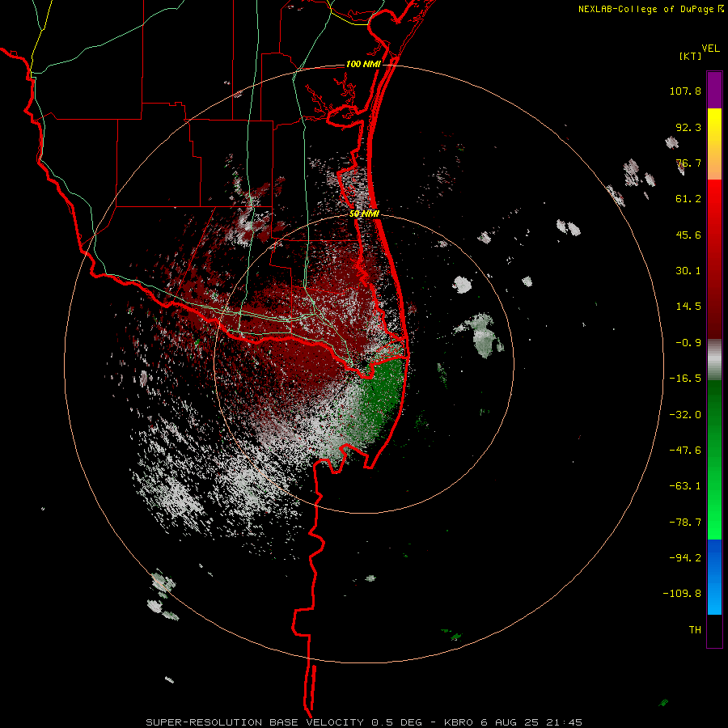
Task: Click the yellow-orange segment of the color bar
Action: click(714, 144)
